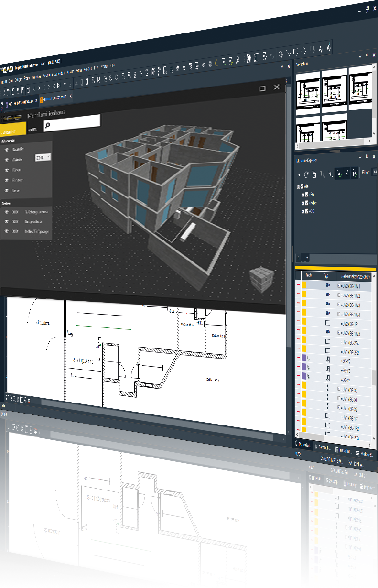Select the =UV1+EG-2F4 row text

point(349,343)
